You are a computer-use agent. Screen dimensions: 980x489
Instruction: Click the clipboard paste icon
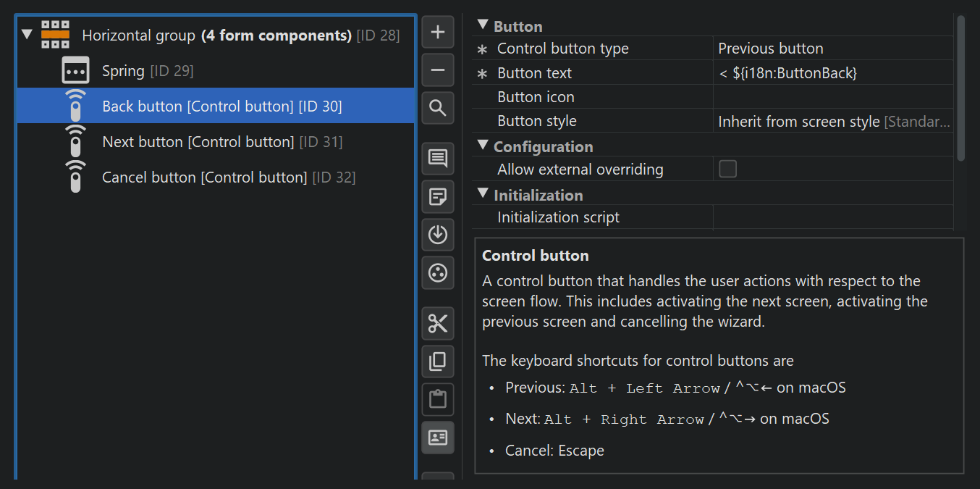point(438,399)
